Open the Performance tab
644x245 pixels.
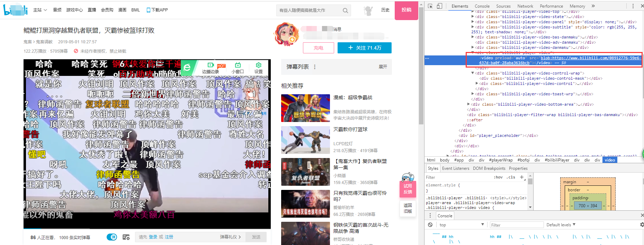[x=551, y=6]
